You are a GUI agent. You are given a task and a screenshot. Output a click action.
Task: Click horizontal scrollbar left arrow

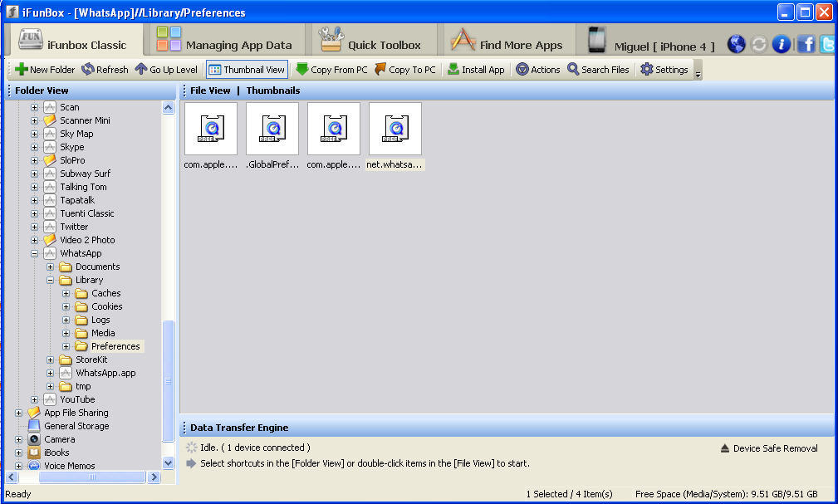click(12, 477)
